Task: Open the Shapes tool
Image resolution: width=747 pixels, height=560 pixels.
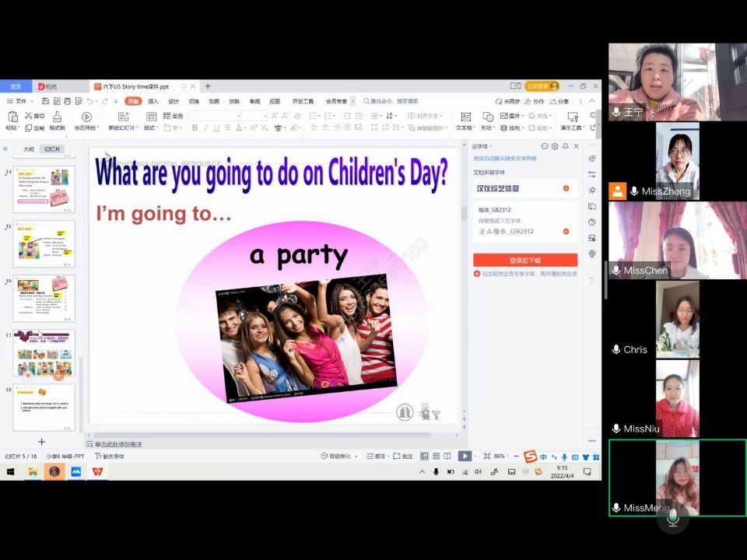Action: click(x=487, y=121)
